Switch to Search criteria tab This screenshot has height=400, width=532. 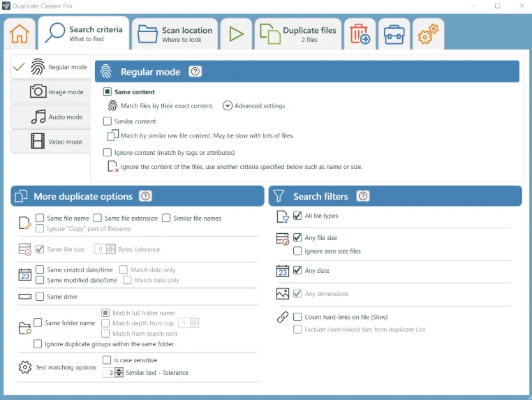[84, 34]
